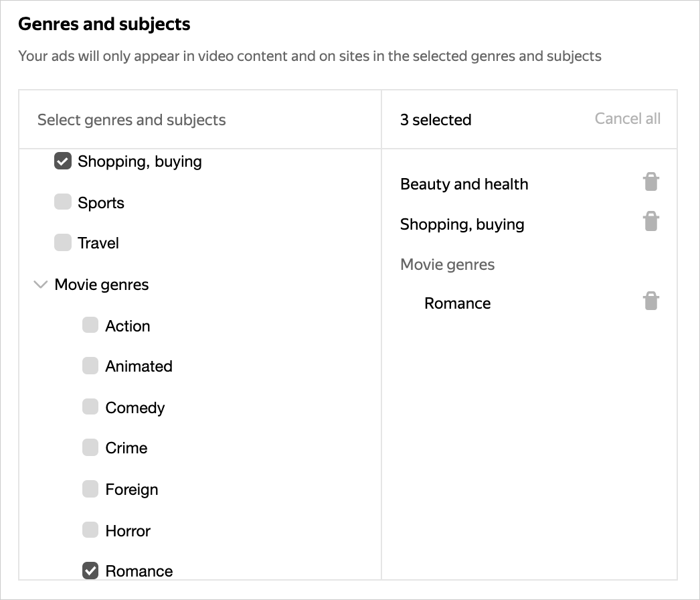The height and width of the screenshot is (600, 700).
Task: Collapse the Movie genres chevron
Action: coord(40,285)
